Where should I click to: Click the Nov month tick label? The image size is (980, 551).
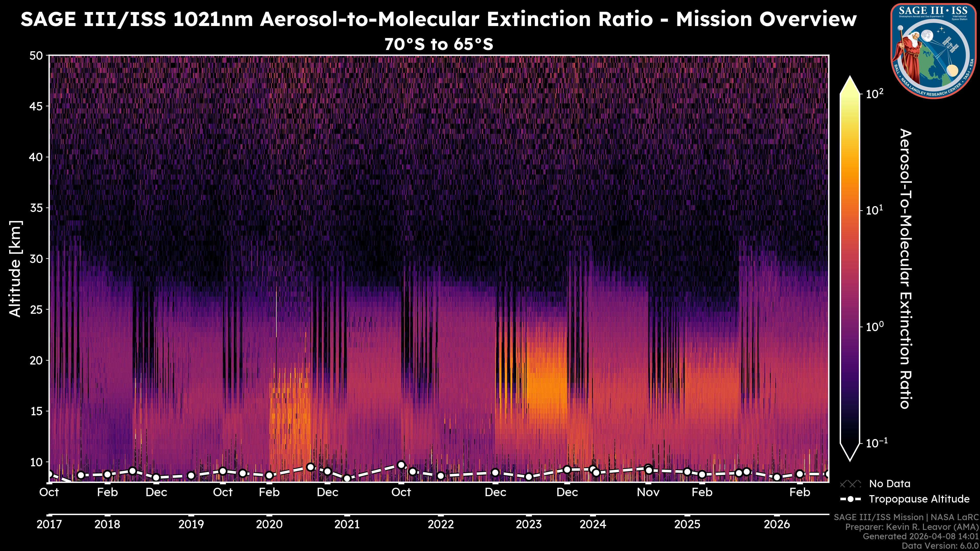click(648, 492)
